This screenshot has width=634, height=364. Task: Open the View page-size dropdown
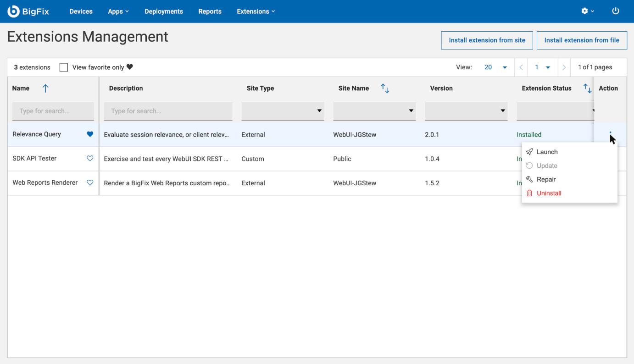(495, 67)
